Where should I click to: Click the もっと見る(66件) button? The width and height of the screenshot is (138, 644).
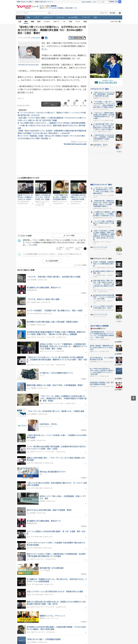click(52, 260)
